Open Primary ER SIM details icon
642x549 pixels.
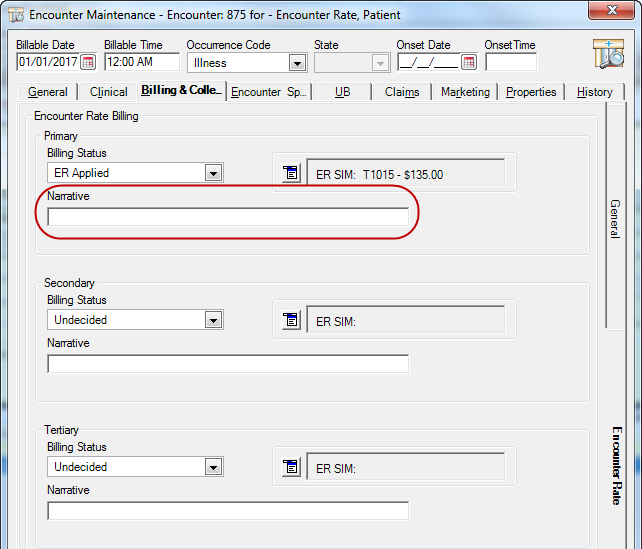[x=291, y=173]
